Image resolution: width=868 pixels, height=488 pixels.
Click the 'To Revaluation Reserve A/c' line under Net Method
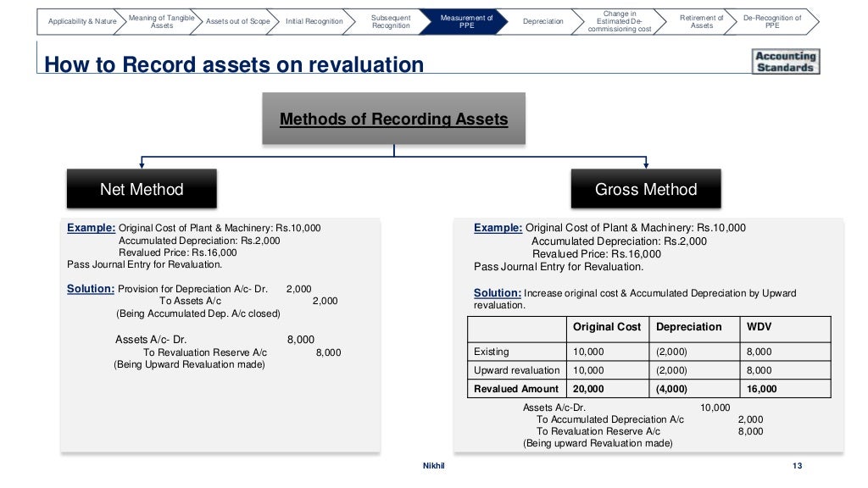pos(205,352)
